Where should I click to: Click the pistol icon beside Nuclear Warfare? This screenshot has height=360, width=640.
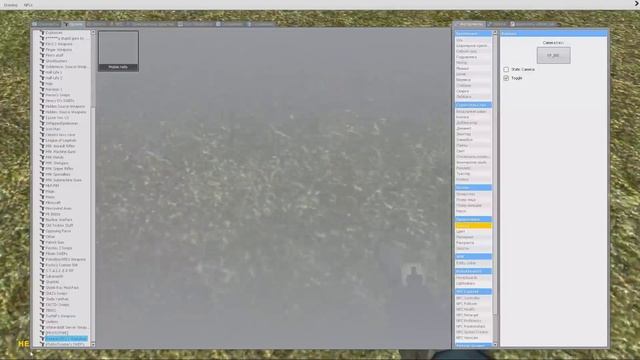point(42,220)
